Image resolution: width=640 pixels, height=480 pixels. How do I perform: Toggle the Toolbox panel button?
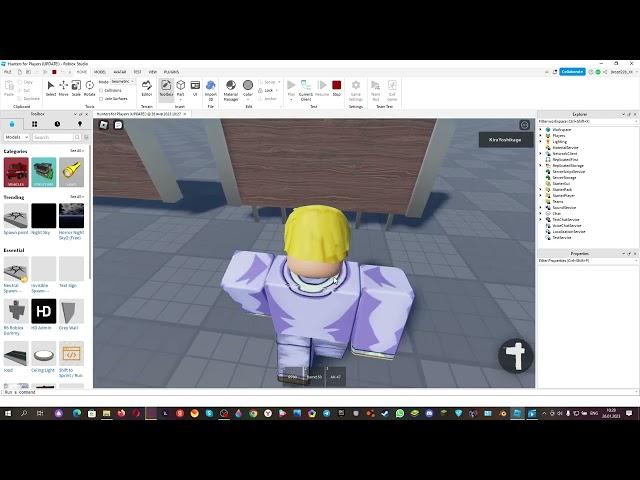click(x=166, y=88)
